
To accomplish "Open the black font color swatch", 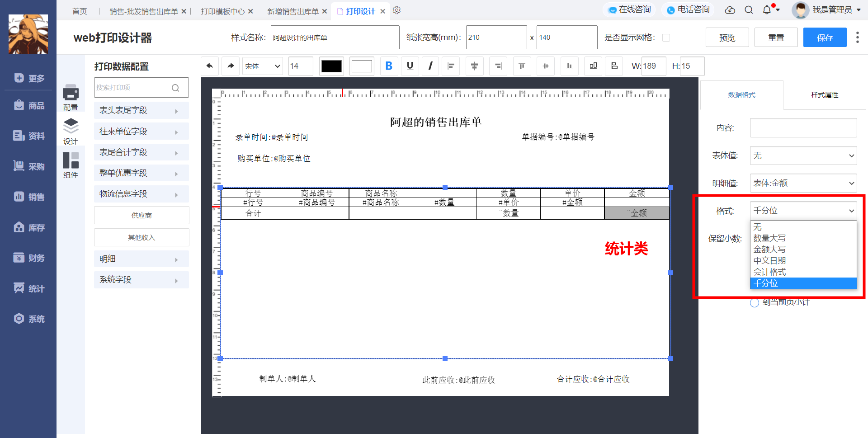I will coord(331,66).
